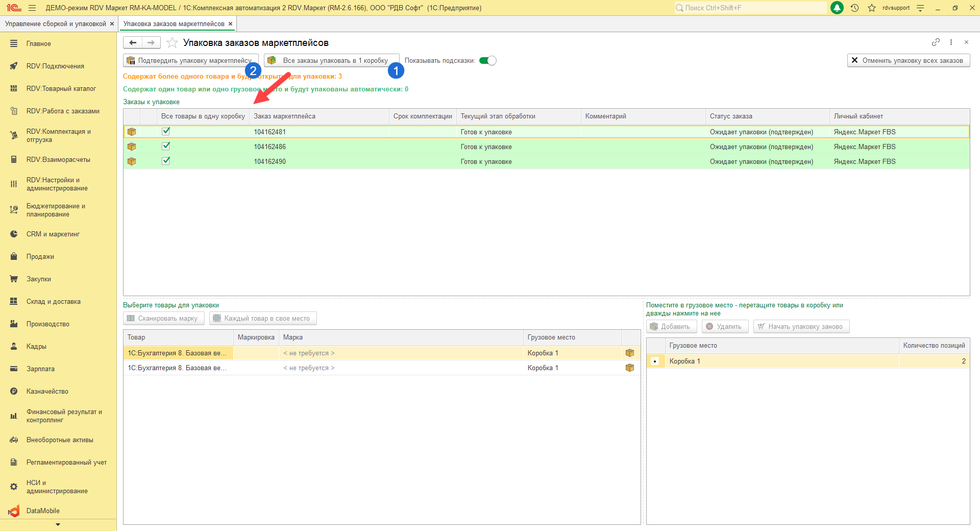980x531 pixels.
Task: Open 'Склад и доставка' sidebar section
Action: pyautogui.click(x=53, y=302)
